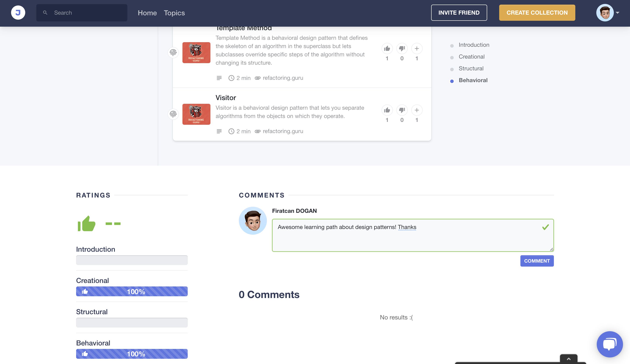Click plus icon on Visitor item
The image size is (630, 364).
click(416, 110)
